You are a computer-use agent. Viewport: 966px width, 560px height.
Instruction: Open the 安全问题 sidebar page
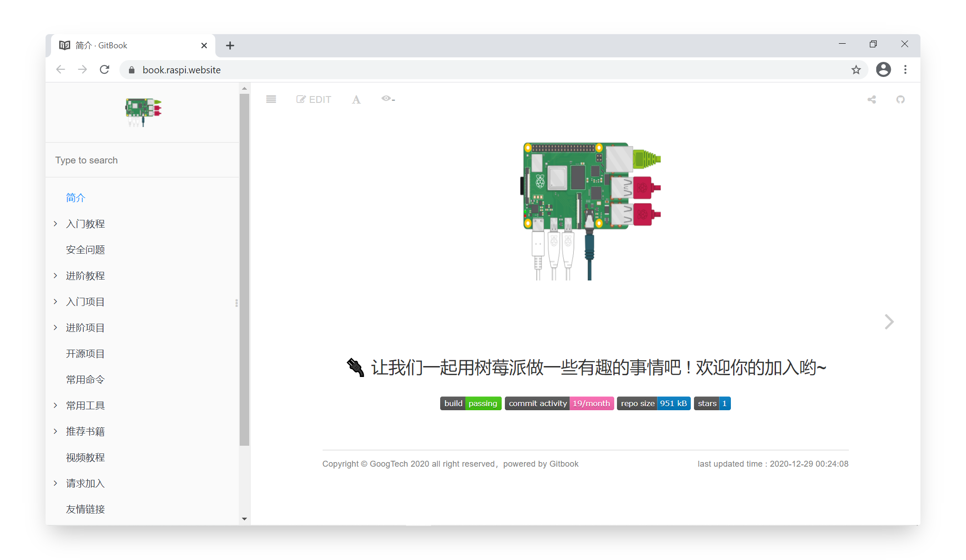tap(85, 249)
